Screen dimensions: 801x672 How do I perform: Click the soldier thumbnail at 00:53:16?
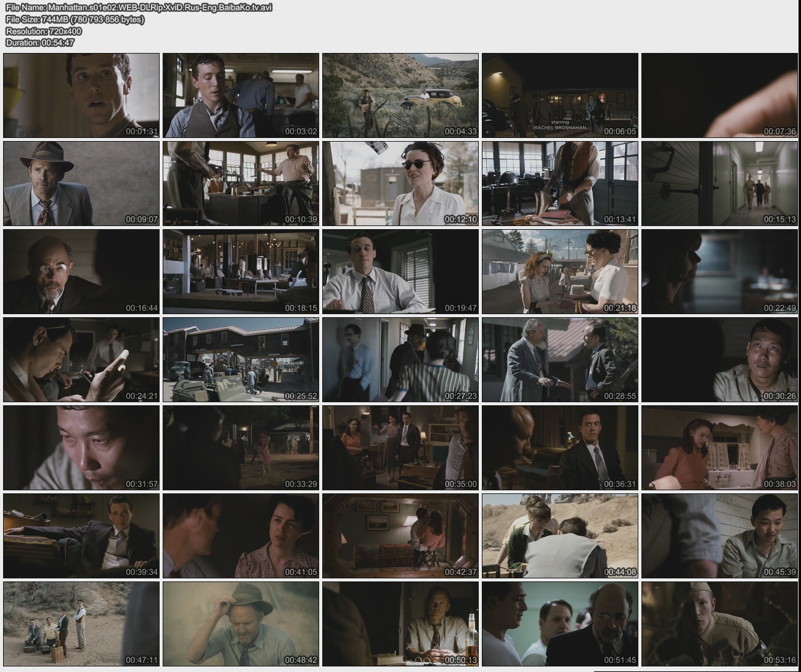click(x=719, y=624)
